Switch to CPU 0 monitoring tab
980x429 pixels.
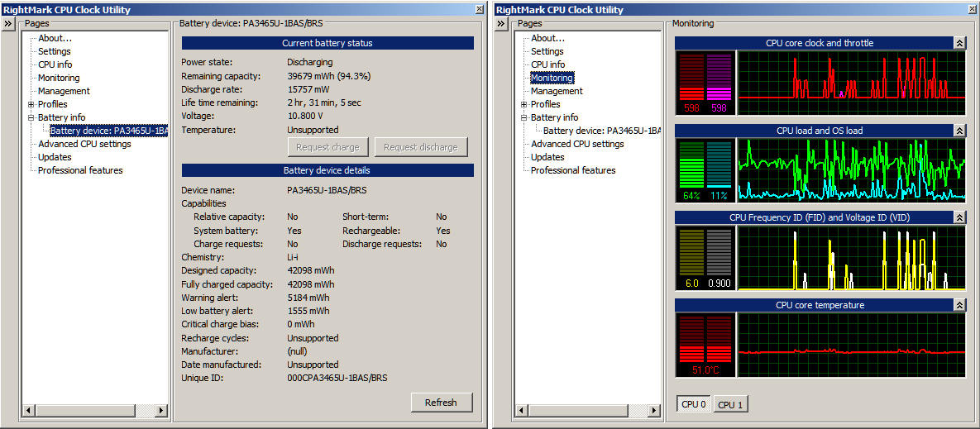(694, 404)
